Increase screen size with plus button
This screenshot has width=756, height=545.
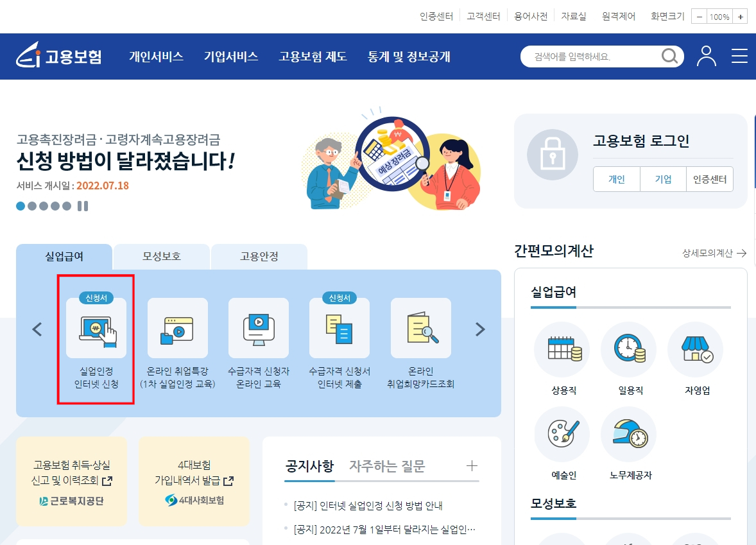(740, 17)
